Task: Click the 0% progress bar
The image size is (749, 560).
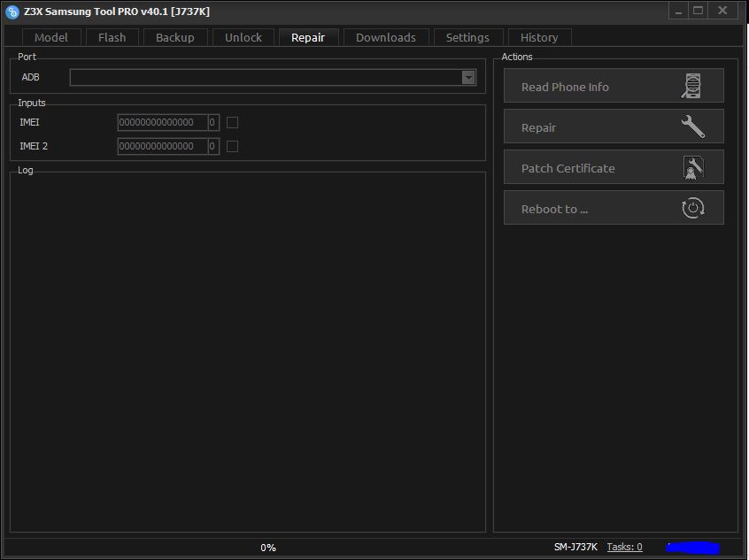Action: (x=268, y=547)
